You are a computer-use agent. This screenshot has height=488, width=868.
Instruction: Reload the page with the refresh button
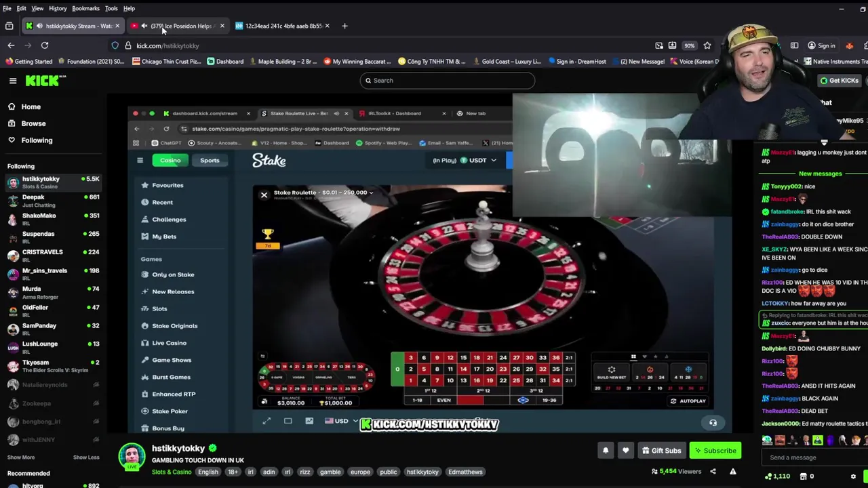click(45, 45)
